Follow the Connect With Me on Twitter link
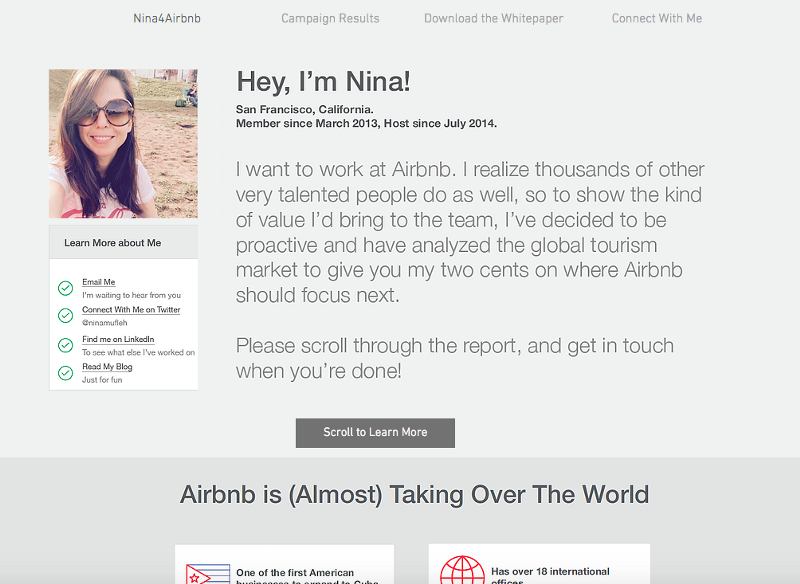This screenshot has height=584, width=800. click(131, 310)
